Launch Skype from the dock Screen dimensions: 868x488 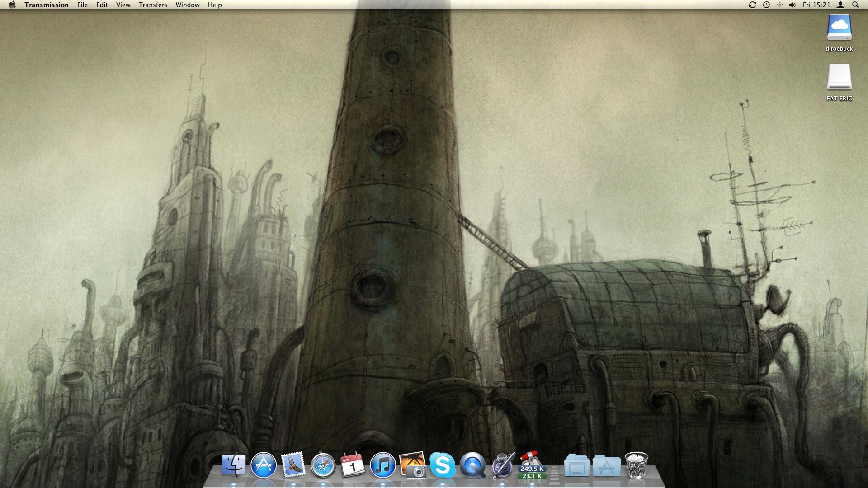[442, 465]
